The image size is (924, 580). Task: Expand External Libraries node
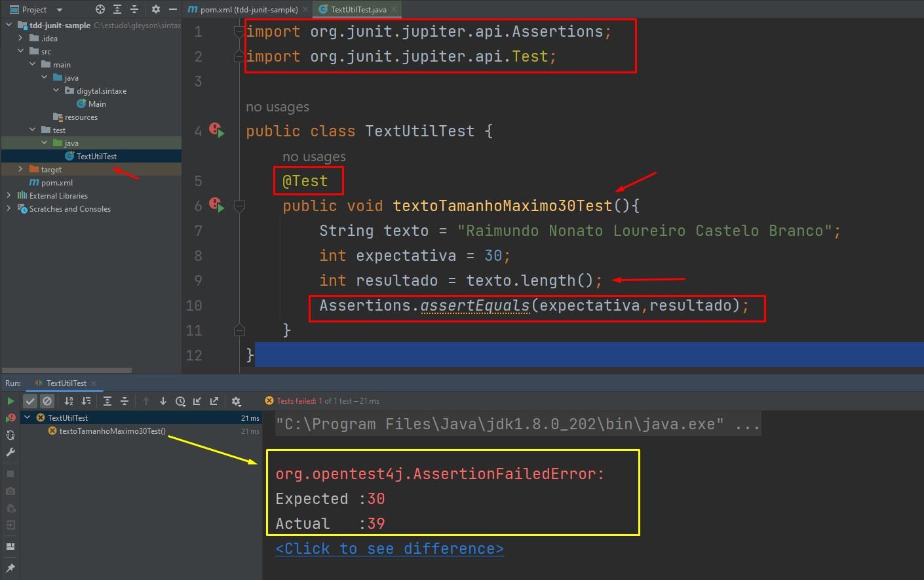coord(9,195)
